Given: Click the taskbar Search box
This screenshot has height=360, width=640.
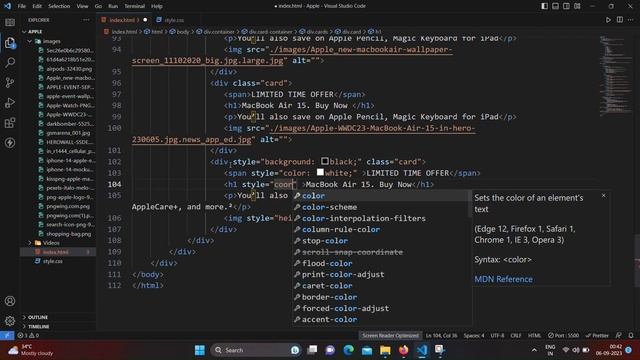Looking at the screenshot, I should point(256,350).
